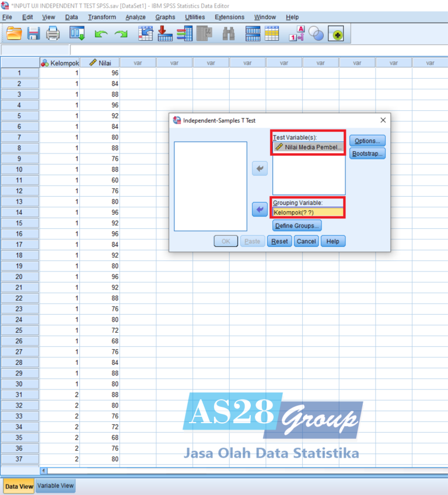
Task: Switch to the Variable View tab
Action: 55,486
